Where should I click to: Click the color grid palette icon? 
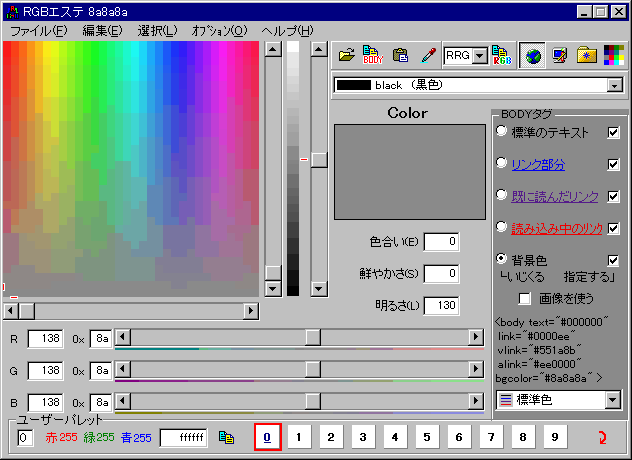pyautogui.click(x=613, y=56)
